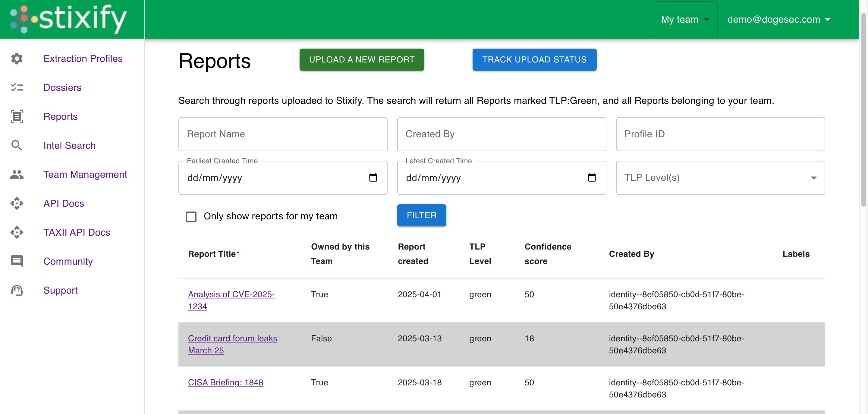Open Latest Created Time calendar picker
This screenshot has height=414, width=868.
(592, 177)
